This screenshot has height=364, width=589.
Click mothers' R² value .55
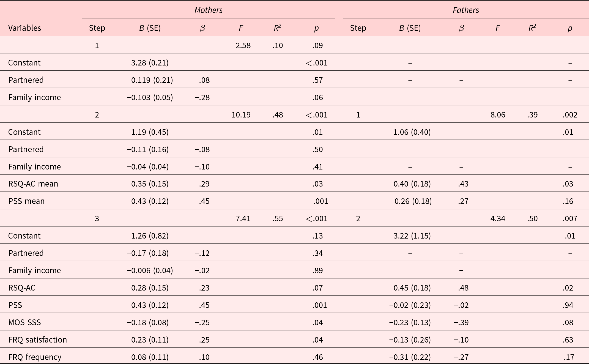click(x=278, y=218)
